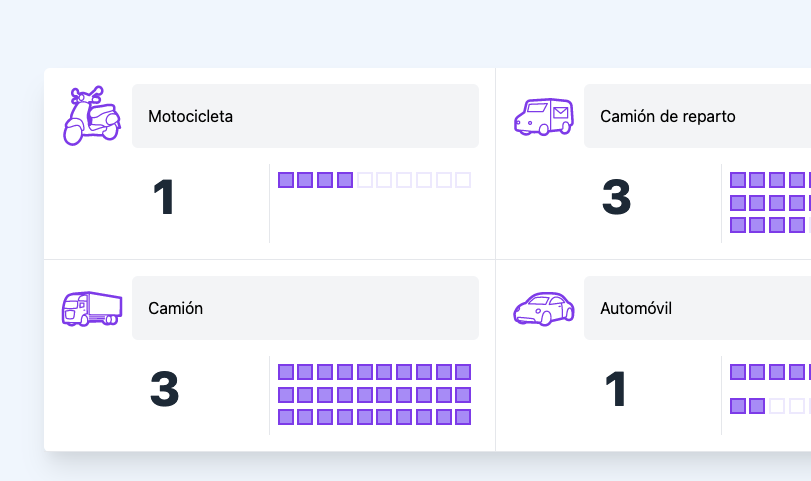Image resolution: width=811 pixels, height=481 pixels.
Task: Click first empty square in Motocicleta row
Action: pos(365,180)
